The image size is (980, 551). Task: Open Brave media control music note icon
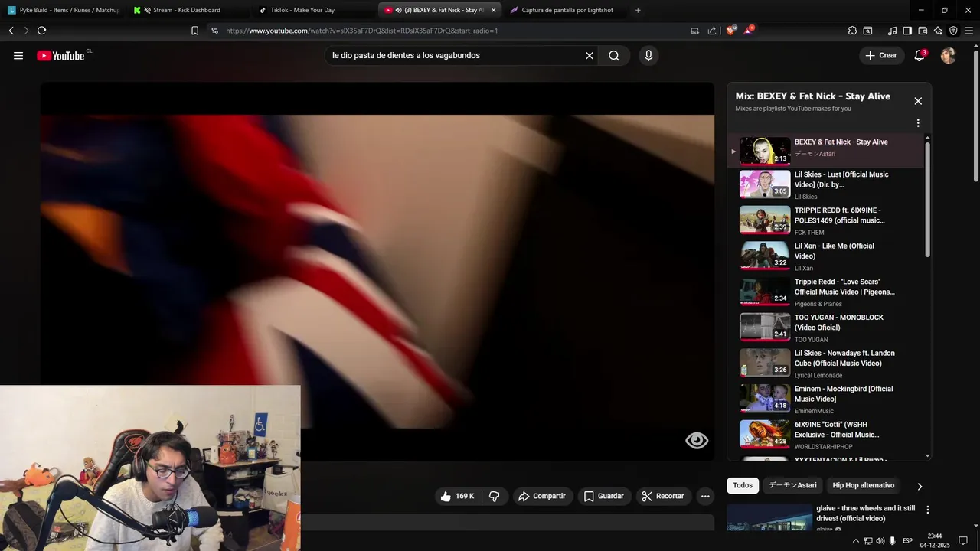pyautogui.click(x=892, y=31)
